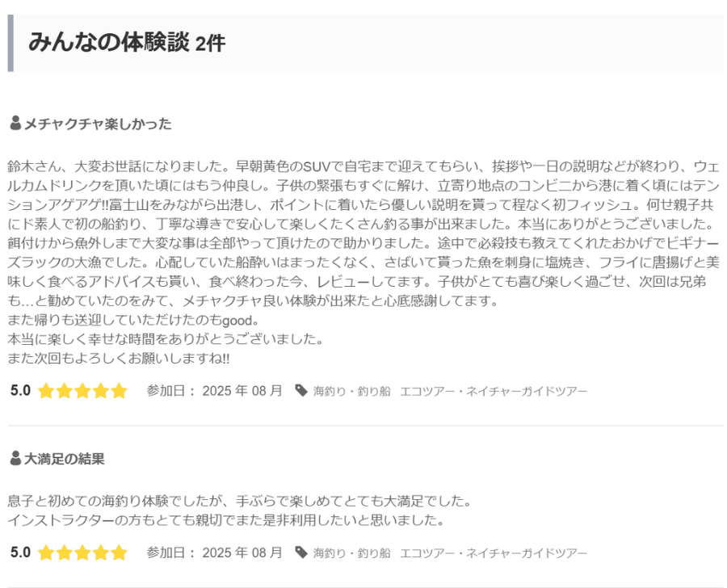Click review title メチャクチャ楽しかった
The height and width of the screenshot is (588, 727).
98,124
